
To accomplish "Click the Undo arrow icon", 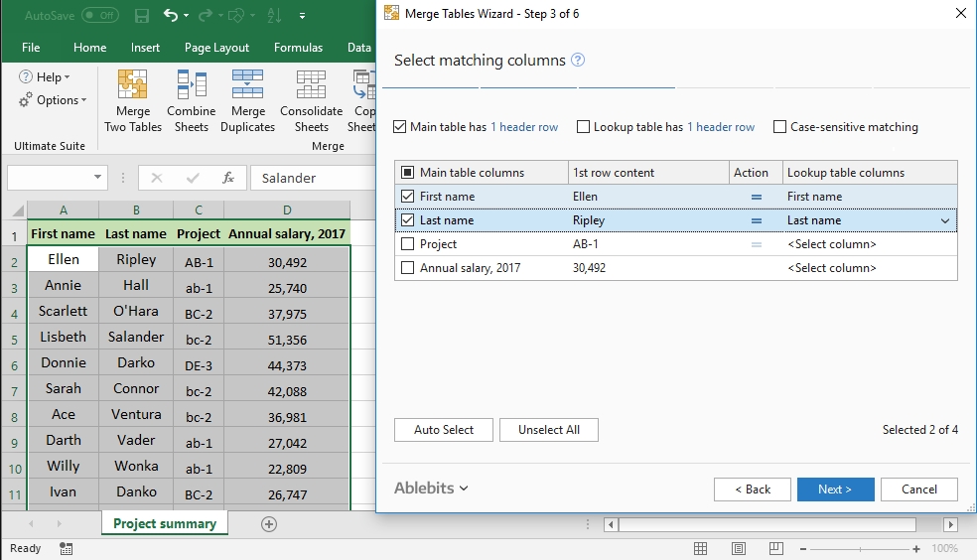I will pyautogui.click(x=171, y=16).
